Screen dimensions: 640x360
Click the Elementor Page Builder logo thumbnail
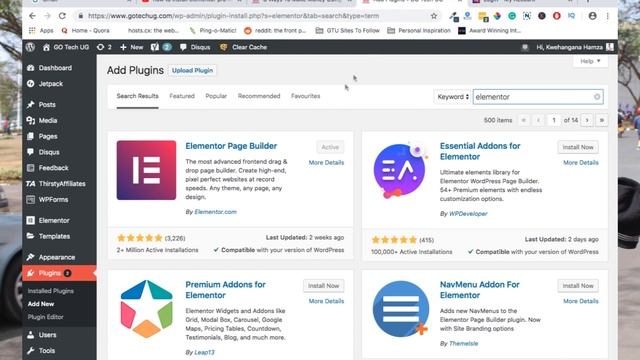click(x=146, y=170)
